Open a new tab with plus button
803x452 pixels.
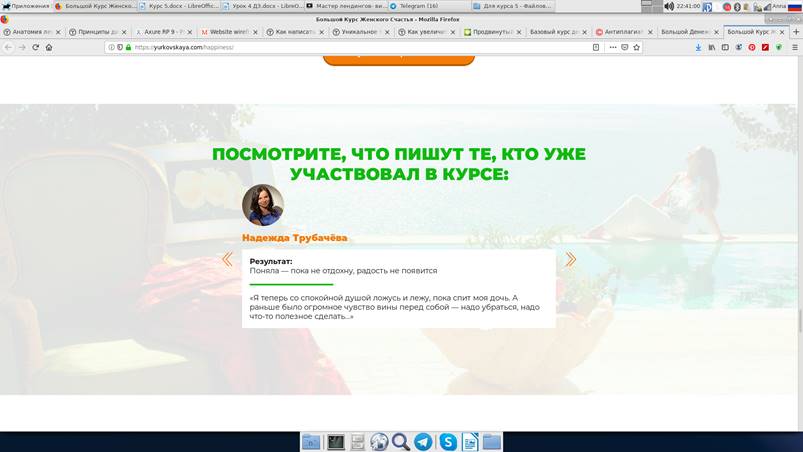(x=796, y=32)
